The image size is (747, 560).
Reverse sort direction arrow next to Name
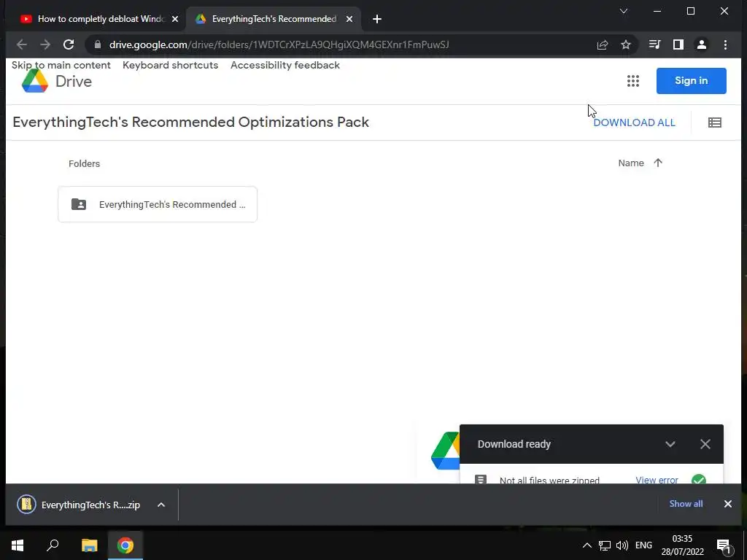tap(658, 163)
